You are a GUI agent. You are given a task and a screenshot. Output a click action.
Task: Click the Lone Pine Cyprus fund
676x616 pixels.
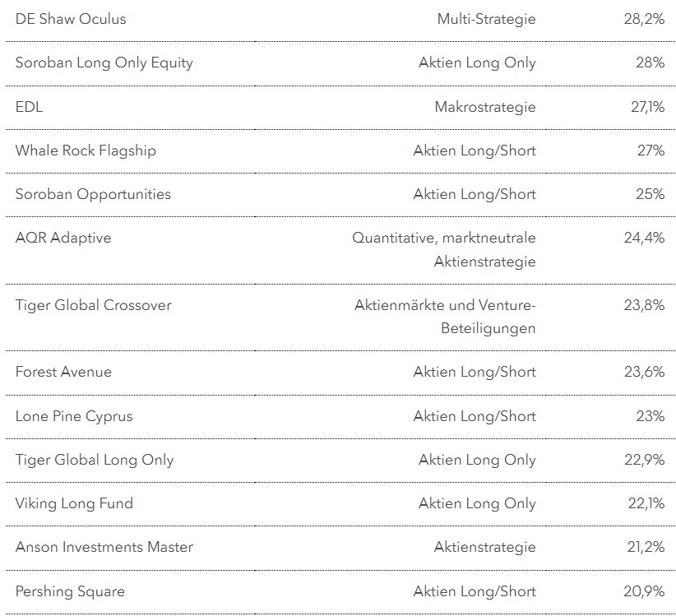[73, 416]
